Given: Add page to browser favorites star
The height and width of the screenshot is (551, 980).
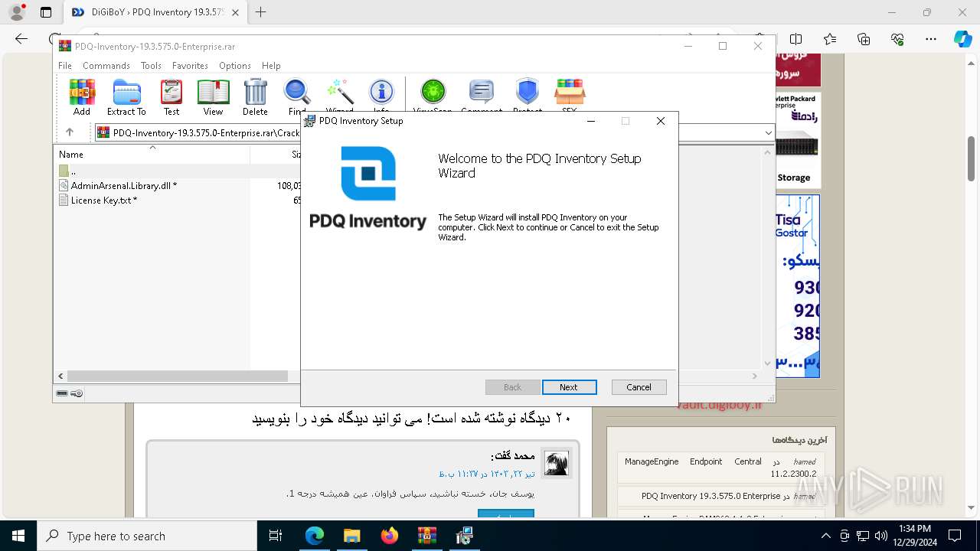Looking at the screenshot, I should [x=830, y=39].
